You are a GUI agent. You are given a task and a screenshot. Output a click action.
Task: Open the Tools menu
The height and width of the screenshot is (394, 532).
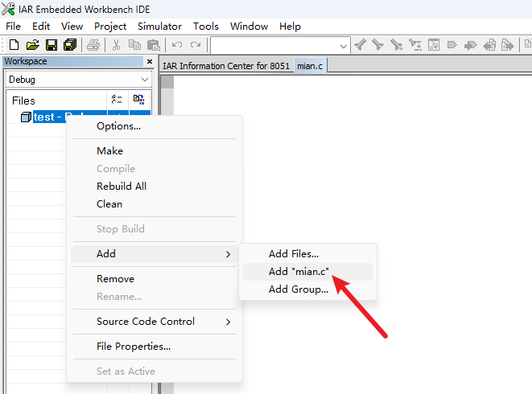[x=206, y=27]
